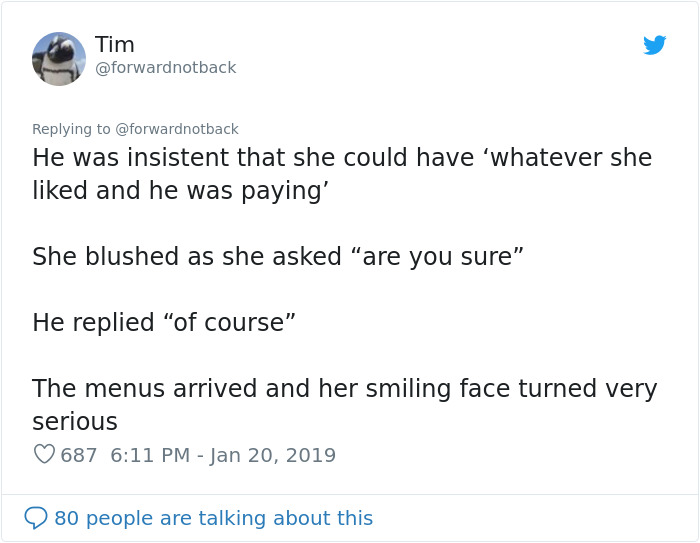Like the tweet with the heart icon
This screenshot has height=543, width=700.
coord(44,455)
